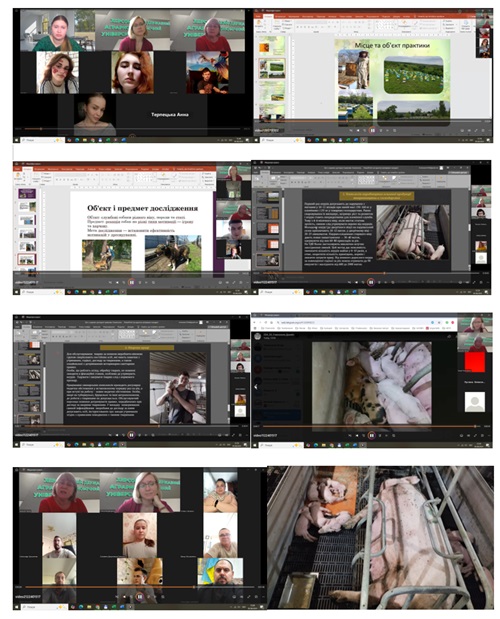Pause the player in the bottom video-call grid
This screenshot has height=619, width=500.
(139, 596)
